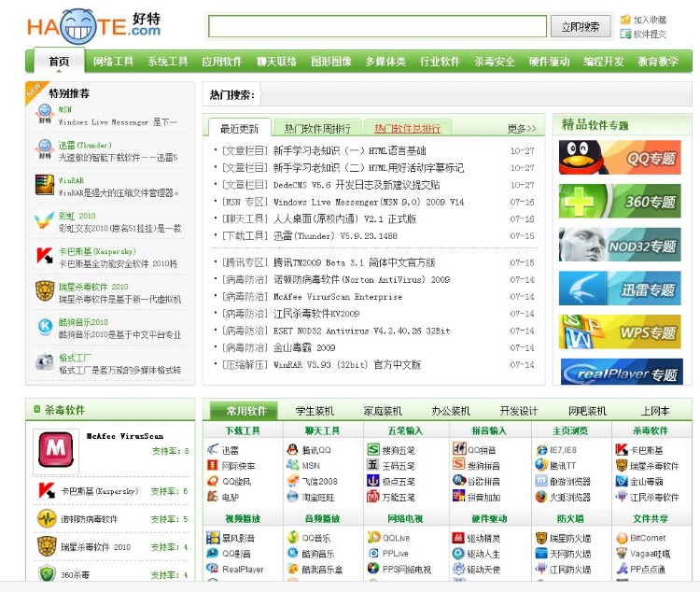Viewport: 700px width, 592px height.
Task: Click the BitComet icon under 文件共享
Action: pos(622,538)
